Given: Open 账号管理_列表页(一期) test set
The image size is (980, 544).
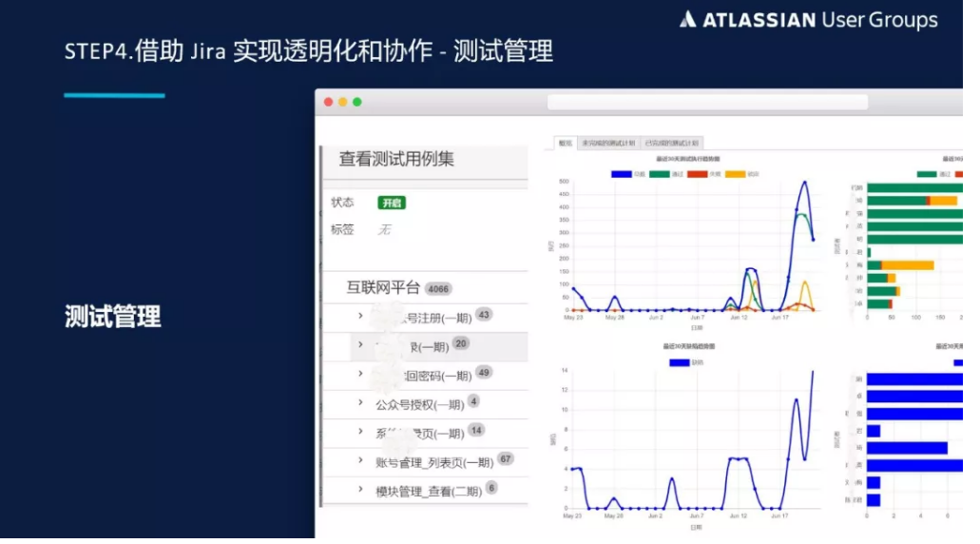Looking at the screenshot, I should [x=434, y=463].
